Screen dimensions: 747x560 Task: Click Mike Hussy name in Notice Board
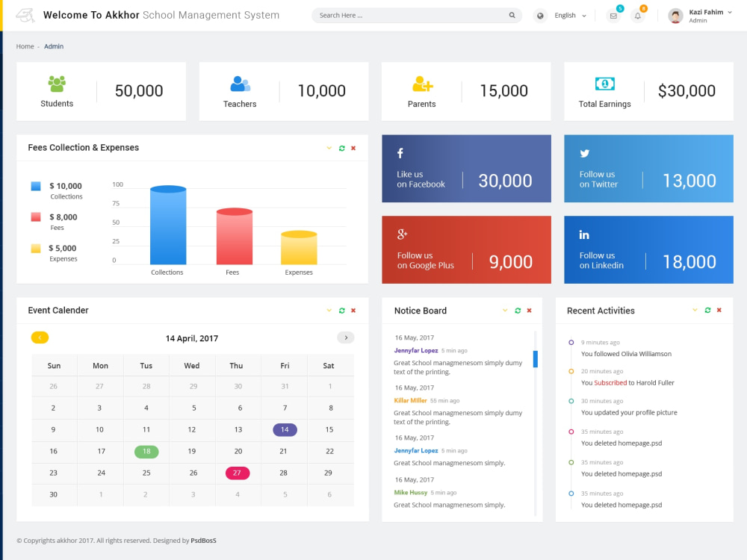point(411,492)
